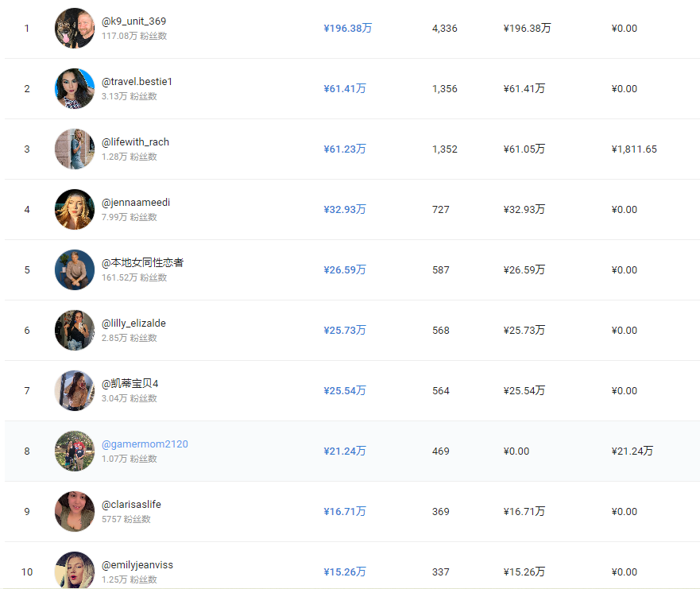Click the ¥196.38万 highlighted sales amount
This screenshot has height=589, width=700.
(x=347, y=29)
